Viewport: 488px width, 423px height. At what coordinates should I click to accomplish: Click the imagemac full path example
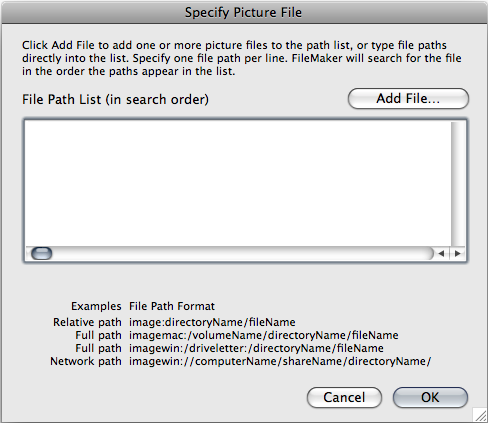click(x=264, y=335)
